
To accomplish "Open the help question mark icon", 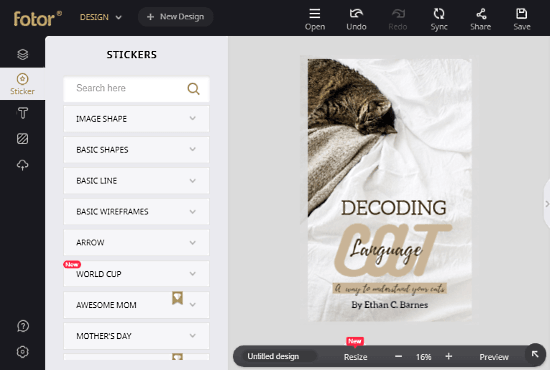I will [x=22, y=326].
